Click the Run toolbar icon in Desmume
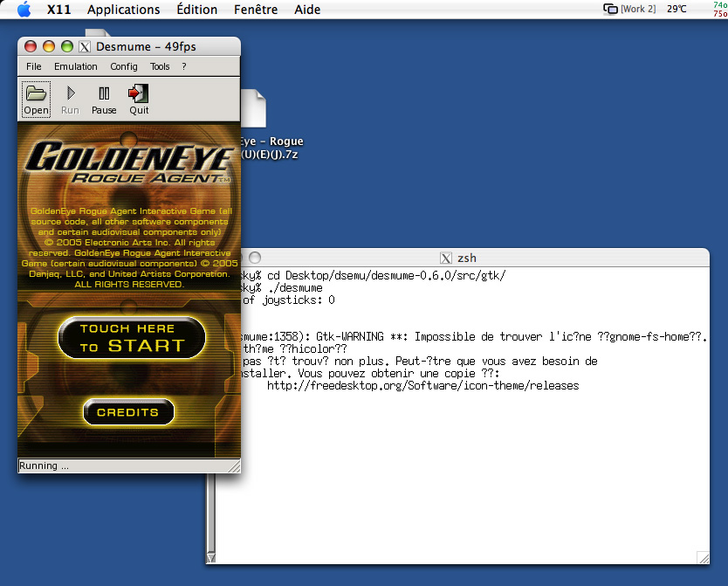The image size is (728, 586). [70, 100]
